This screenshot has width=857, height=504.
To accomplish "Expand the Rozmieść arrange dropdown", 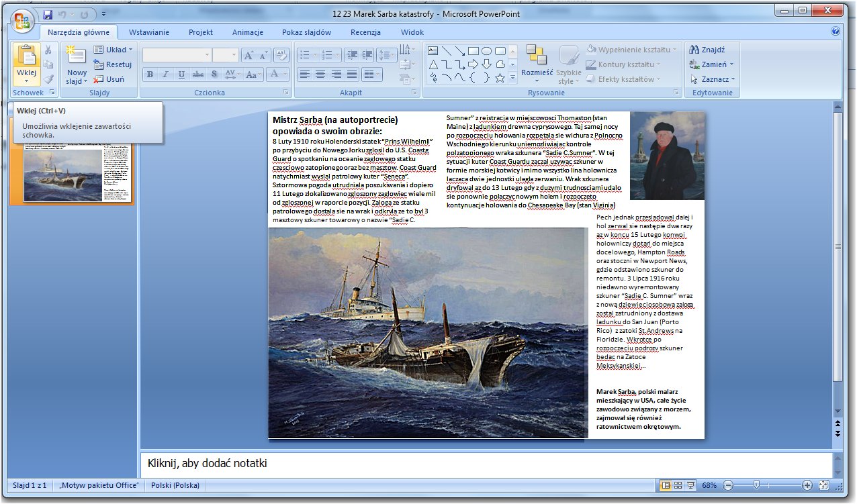I will [537, 72].
